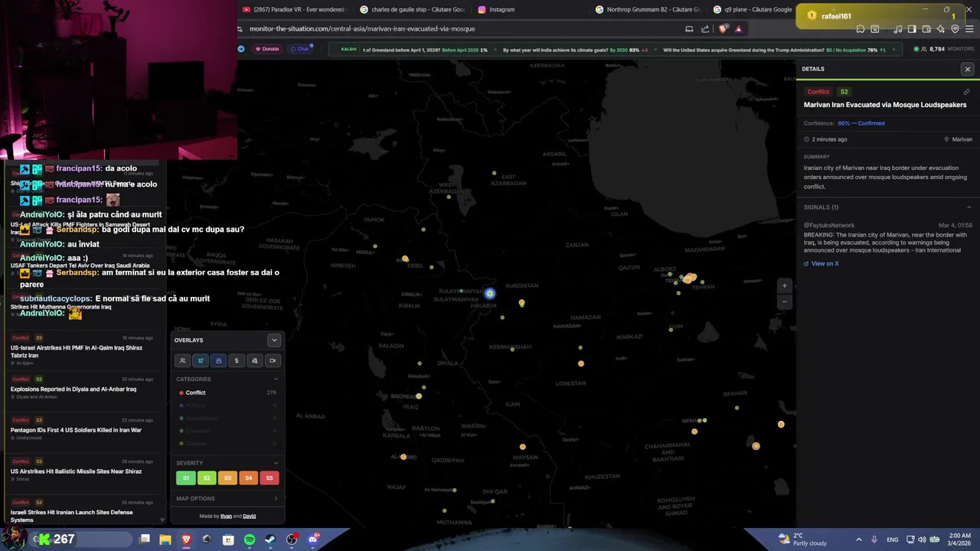Screen dimensions: 980x551
Task: Zoom out on the map
Action: tap(784, 302)
